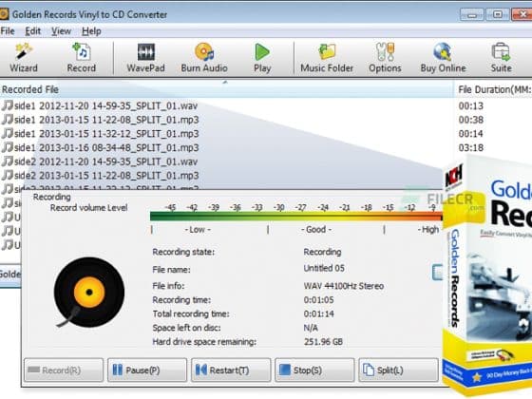Click the Stop(S) button
This screenshot has width=532, height=399.
pos(314,370)
